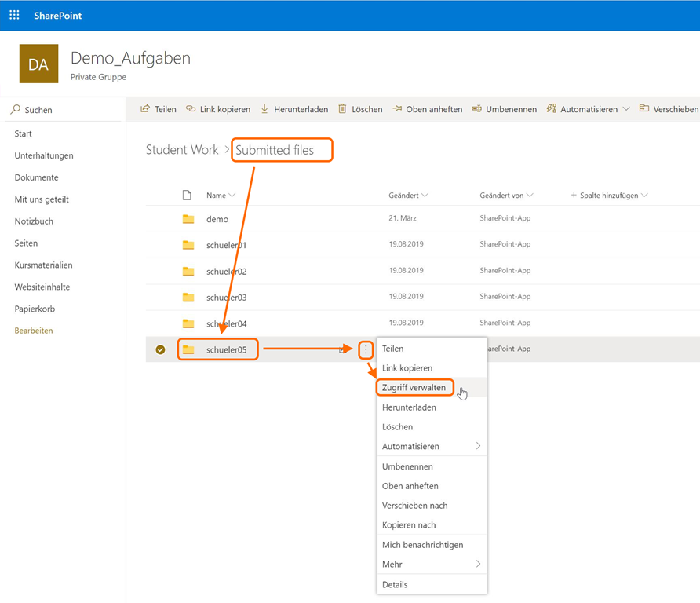Expand the Automatisieren dropdown in toolbar
The width and height of the screenshot is (700, 603).
click(x=625, y=109)
